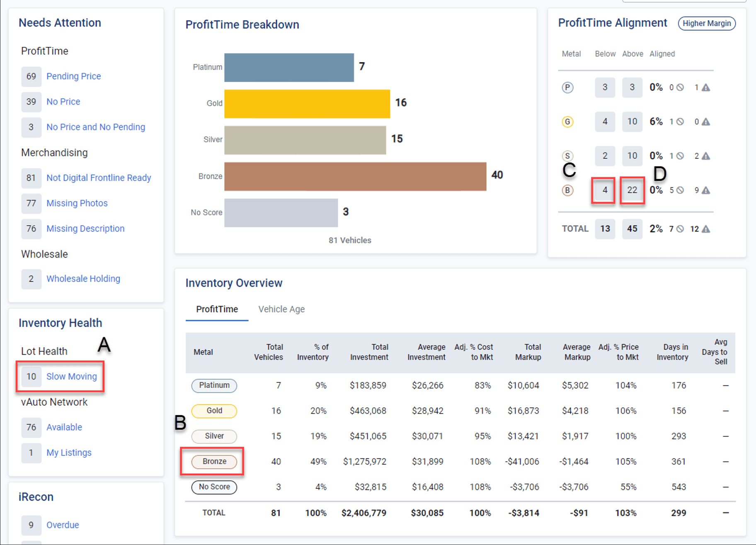Click the warning triangle in Silver alignment row

point(706,156)
